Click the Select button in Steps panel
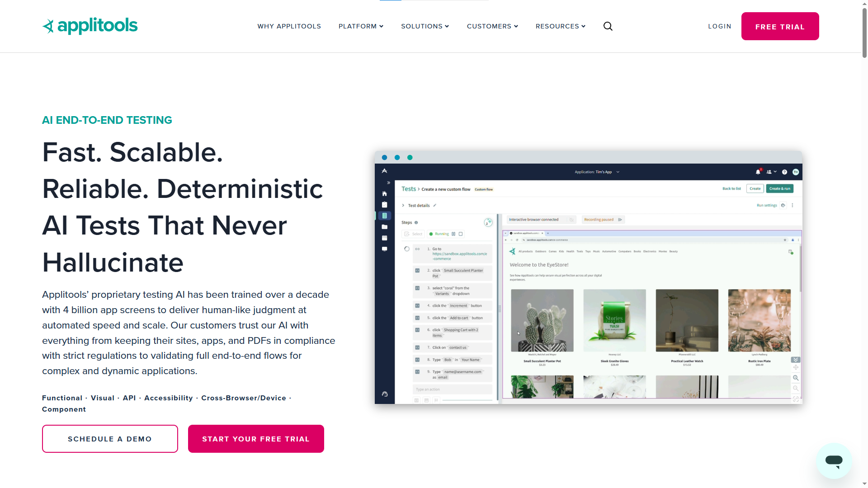 [413, 234]
